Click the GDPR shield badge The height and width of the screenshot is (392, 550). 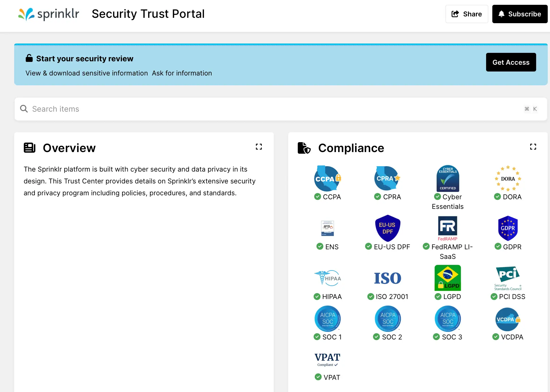click(x=508, y=228)
